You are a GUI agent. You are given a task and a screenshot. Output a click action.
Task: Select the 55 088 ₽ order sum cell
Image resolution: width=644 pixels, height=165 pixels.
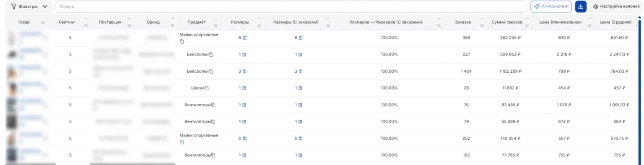pyautogui.click(x=510, y=122)
